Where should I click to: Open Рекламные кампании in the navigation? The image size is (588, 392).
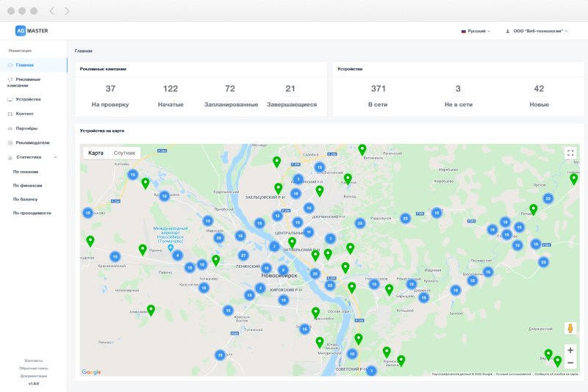(x=33, y=82)
